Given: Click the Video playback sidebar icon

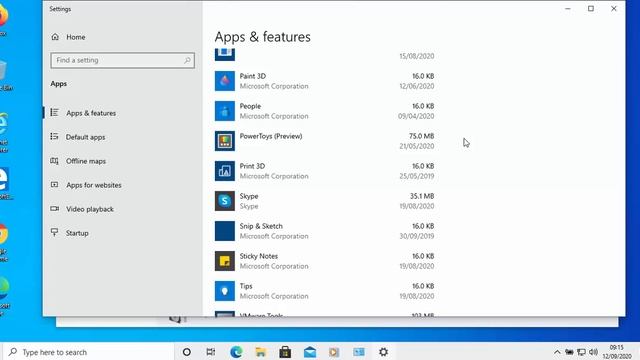Looking at the screenshot, I should 54,209.
